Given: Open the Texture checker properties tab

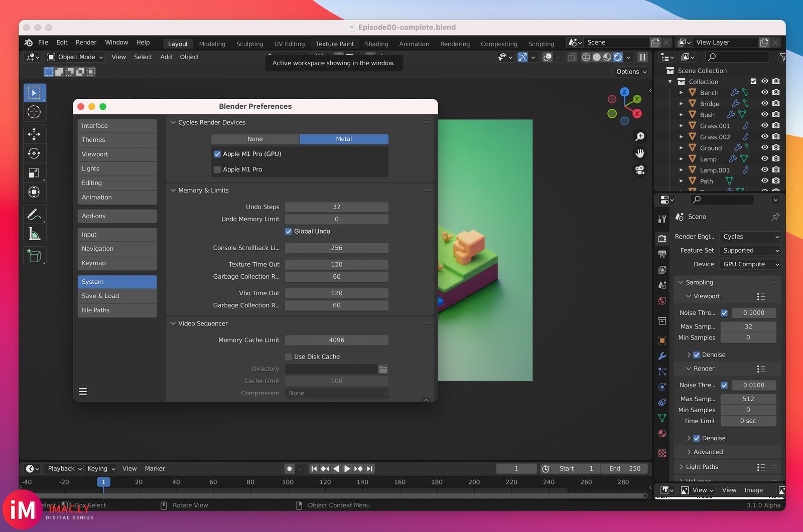Looking at the screenshot, I should click(662, 453).
